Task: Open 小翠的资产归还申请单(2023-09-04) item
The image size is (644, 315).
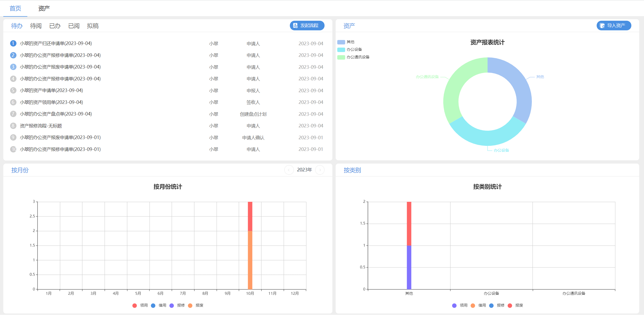Action: [x=56, y=43]
